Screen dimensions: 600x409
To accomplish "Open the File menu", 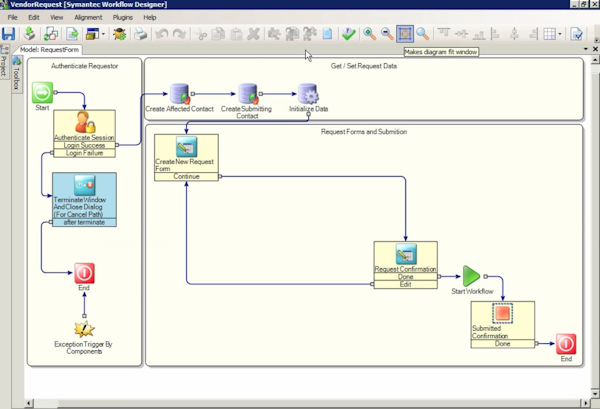I will [12, 17].
